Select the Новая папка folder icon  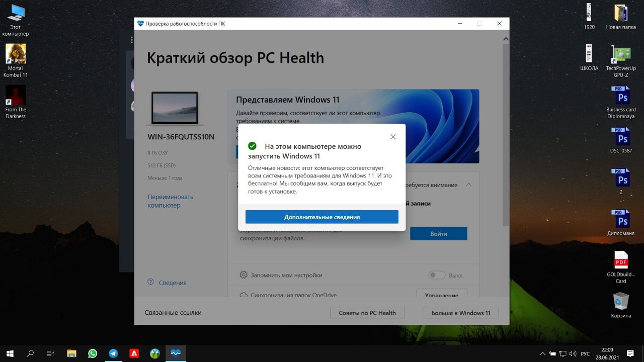click(x=621, y=17)
